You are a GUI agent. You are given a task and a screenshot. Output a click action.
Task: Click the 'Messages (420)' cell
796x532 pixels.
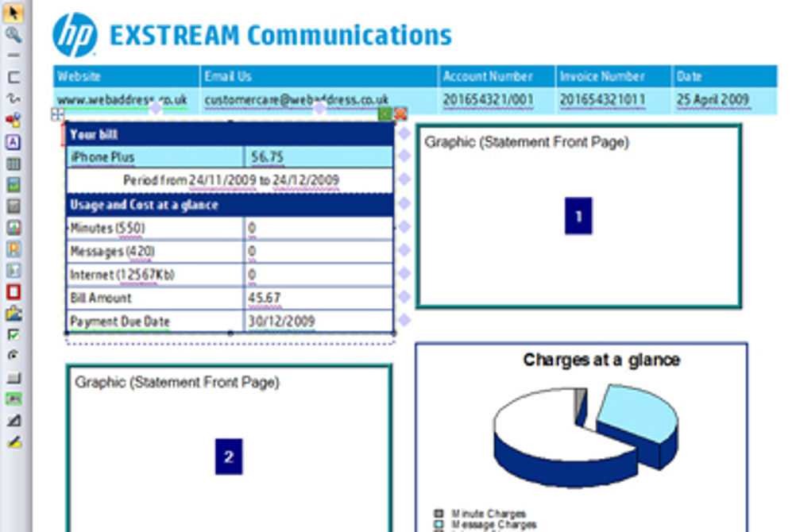pos(155,251)
